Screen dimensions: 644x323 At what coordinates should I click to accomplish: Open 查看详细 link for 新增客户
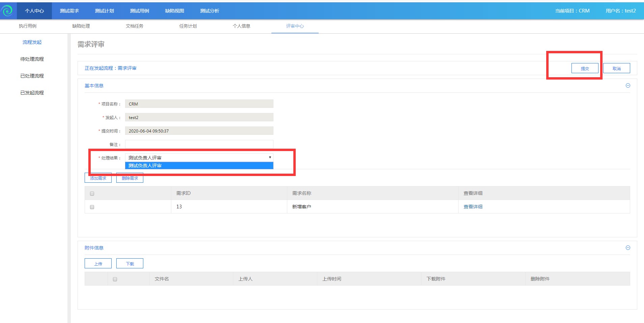(x=473, y=207)
